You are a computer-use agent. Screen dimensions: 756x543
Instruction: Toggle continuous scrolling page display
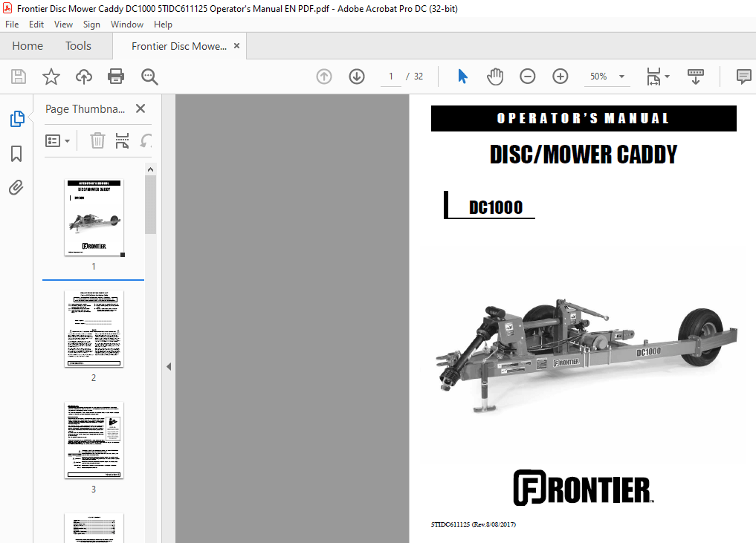[695, 76]
